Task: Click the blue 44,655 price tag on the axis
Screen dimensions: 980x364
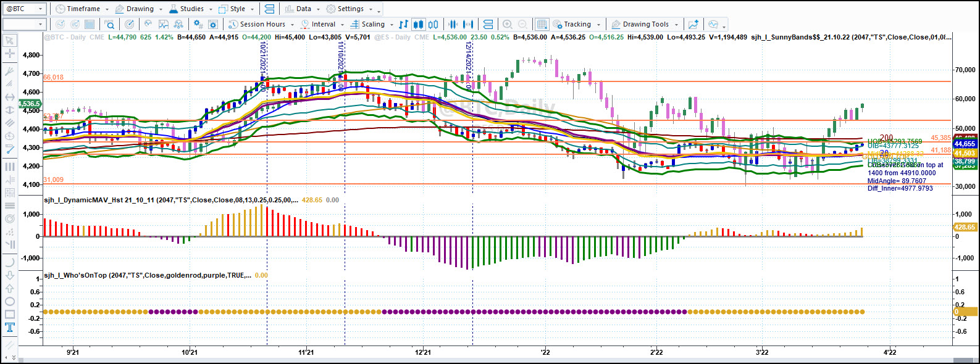Action: (965, 144)
